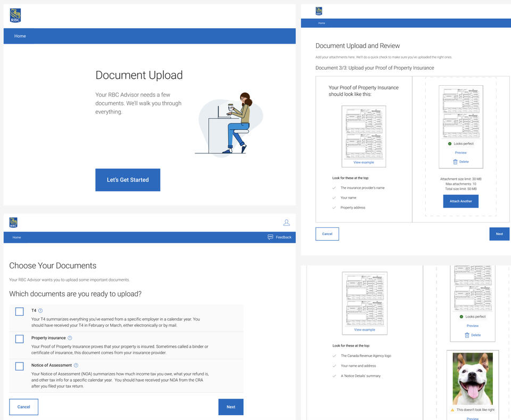
Task: Click the trash icon above Attachment size limit
Action: (455, 162)
